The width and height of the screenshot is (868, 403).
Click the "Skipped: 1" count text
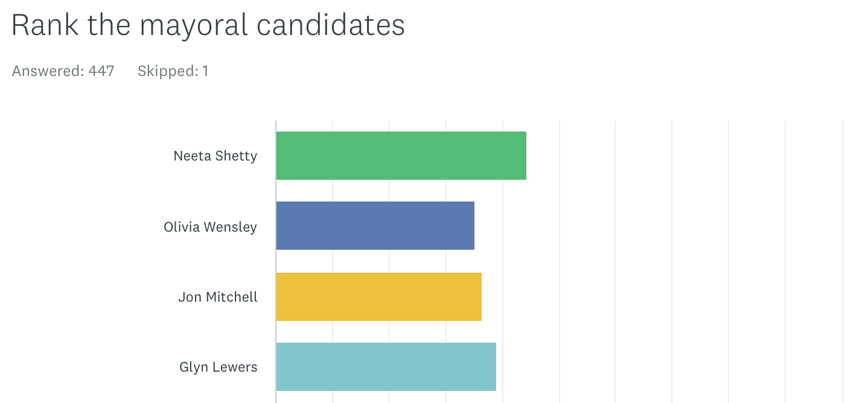tap(173, 71)
